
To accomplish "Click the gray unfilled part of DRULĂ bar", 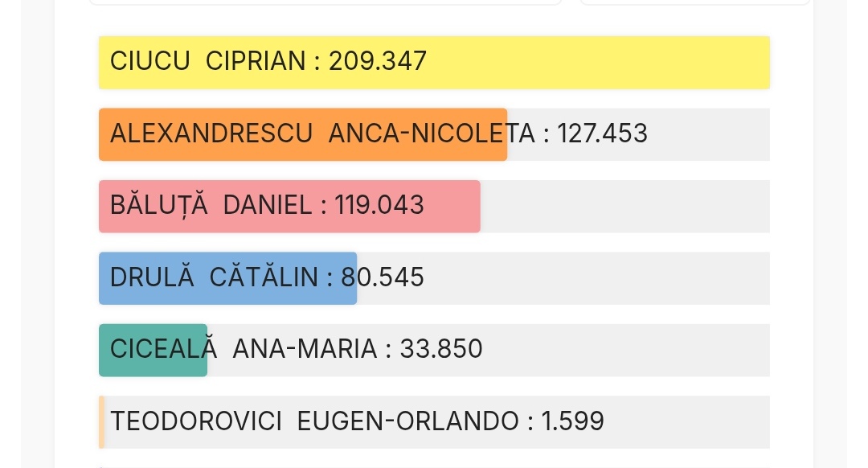I will [596, 278].
